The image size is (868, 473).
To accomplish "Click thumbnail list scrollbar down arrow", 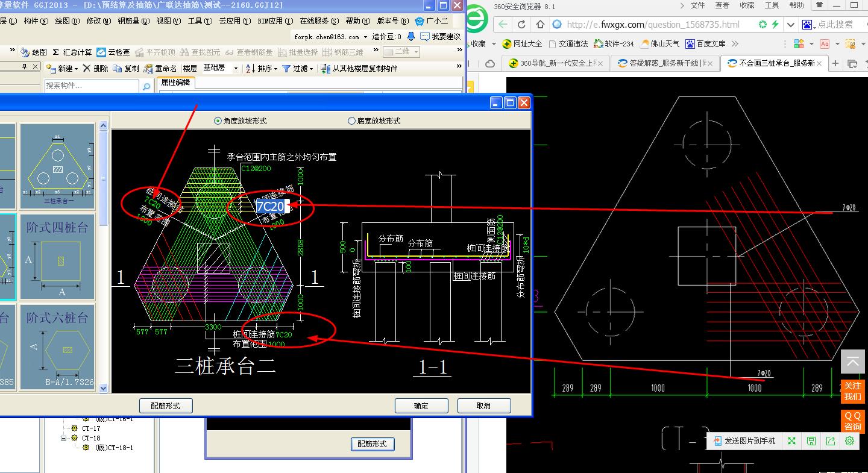I will click(x=103, y=389).
